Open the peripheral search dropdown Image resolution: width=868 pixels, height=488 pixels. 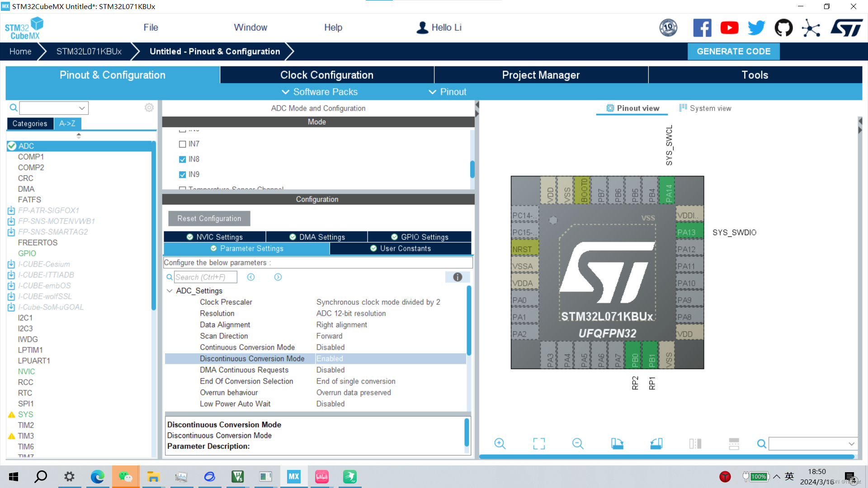82,108
